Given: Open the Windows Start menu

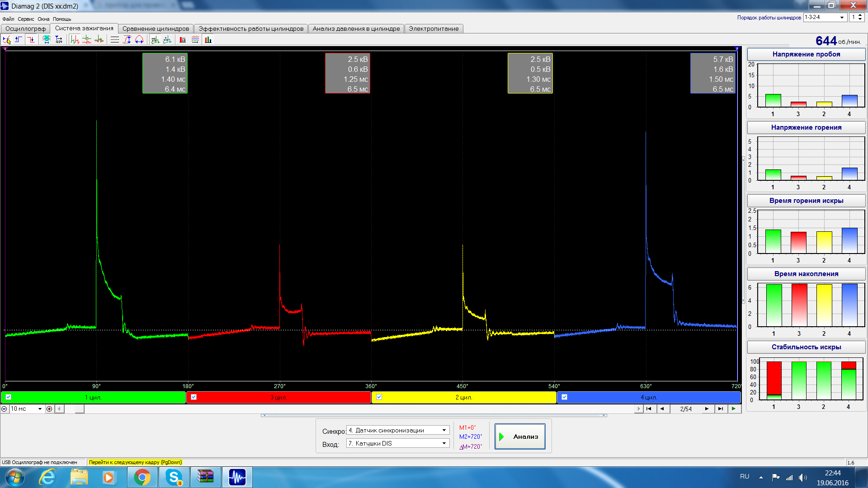Looking at the screenshot, I should click(14, 477).
